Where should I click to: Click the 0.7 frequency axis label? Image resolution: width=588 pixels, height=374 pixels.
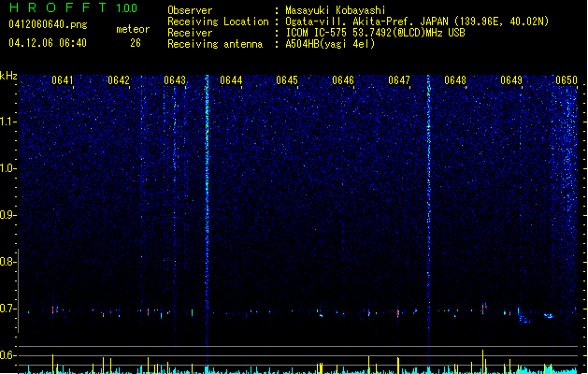click(x=7, y=309)
